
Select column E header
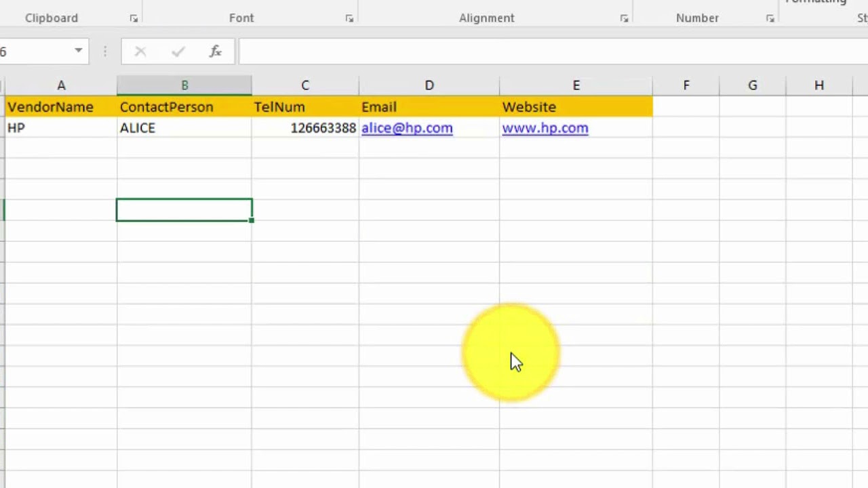576,85
